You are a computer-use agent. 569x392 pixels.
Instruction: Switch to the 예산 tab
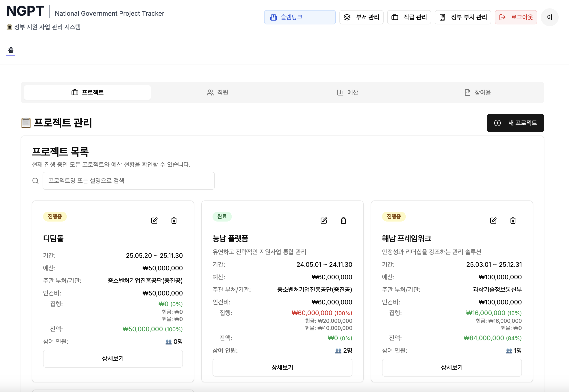click(x=348, y=92)
